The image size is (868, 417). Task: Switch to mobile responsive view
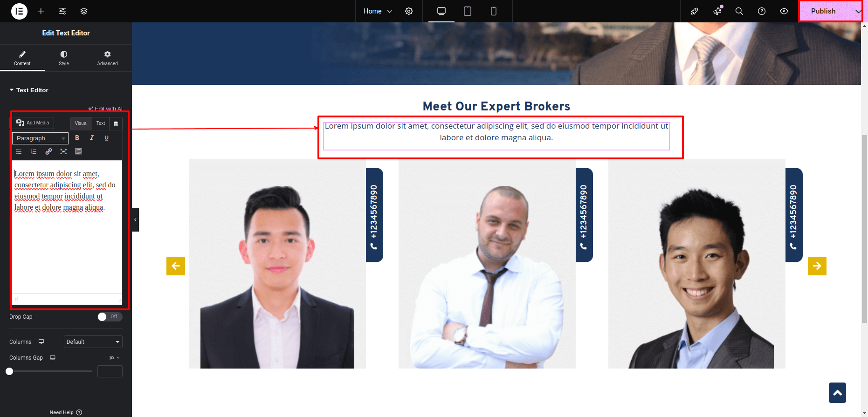point(494,11)
